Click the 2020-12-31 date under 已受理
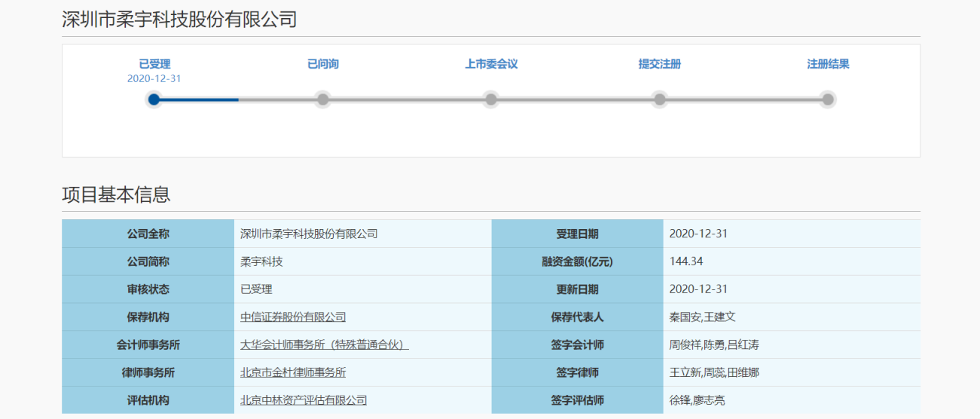980x419 pixels. tap(154, 78)
